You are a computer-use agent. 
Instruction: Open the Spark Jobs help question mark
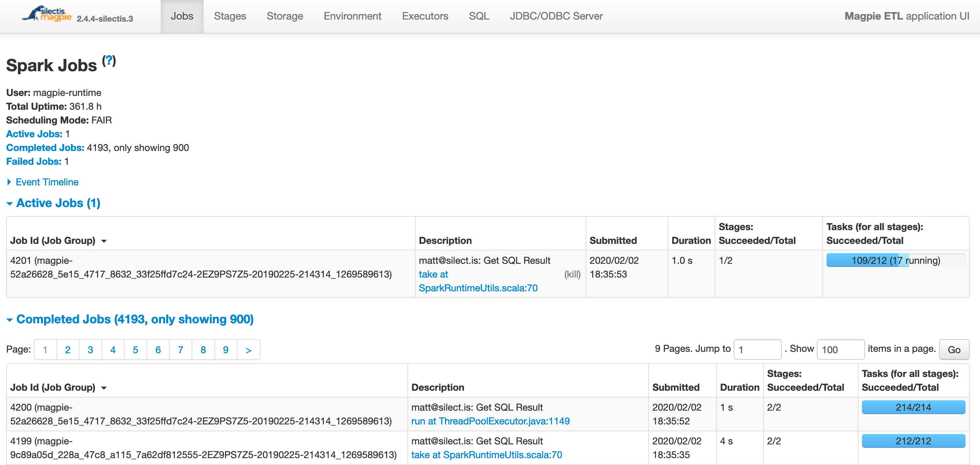tap(109, 61)
